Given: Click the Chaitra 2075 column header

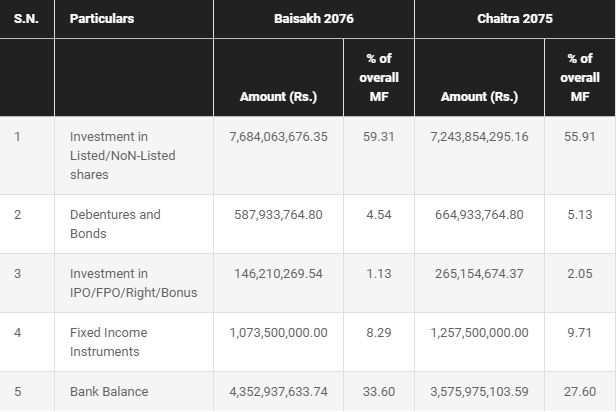Looking at the screenshot, I should pos(515,19).
